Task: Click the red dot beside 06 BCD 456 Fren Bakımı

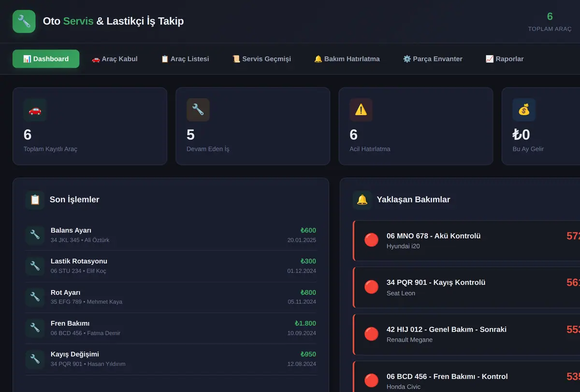Action: pos(371,380)
